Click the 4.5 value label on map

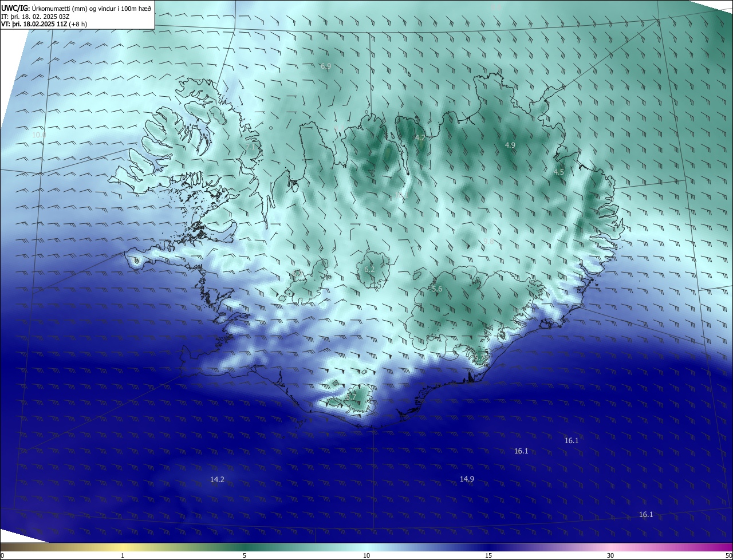[x=559, y=172]
